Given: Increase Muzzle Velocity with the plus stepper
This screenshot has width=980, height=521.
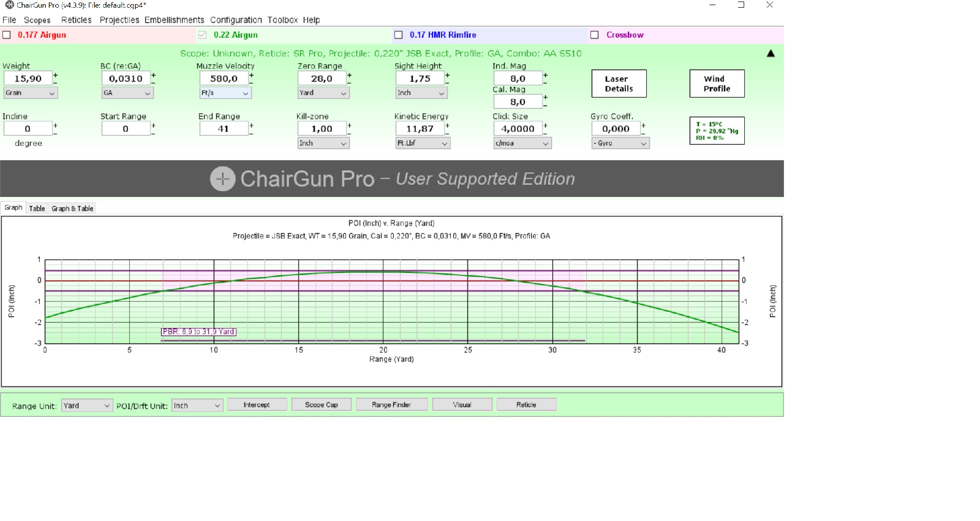Looking at the screenshot, I should [251, 75].
